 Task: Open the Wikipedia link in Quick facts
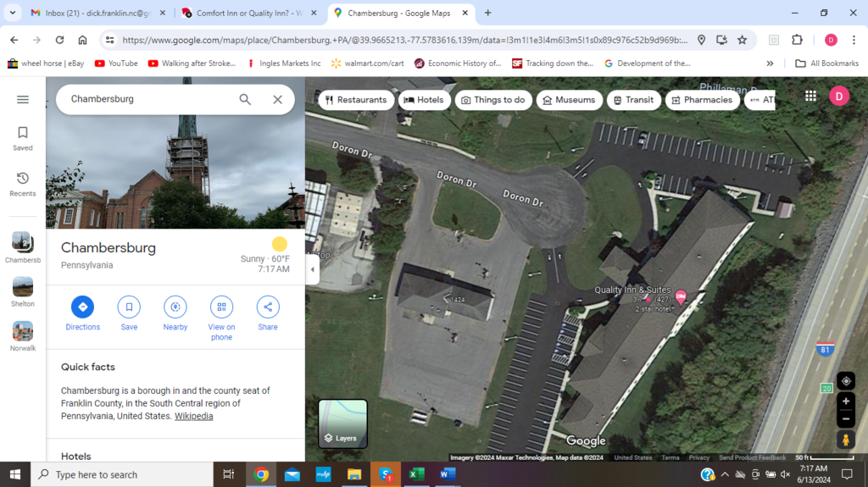(194, 416)
